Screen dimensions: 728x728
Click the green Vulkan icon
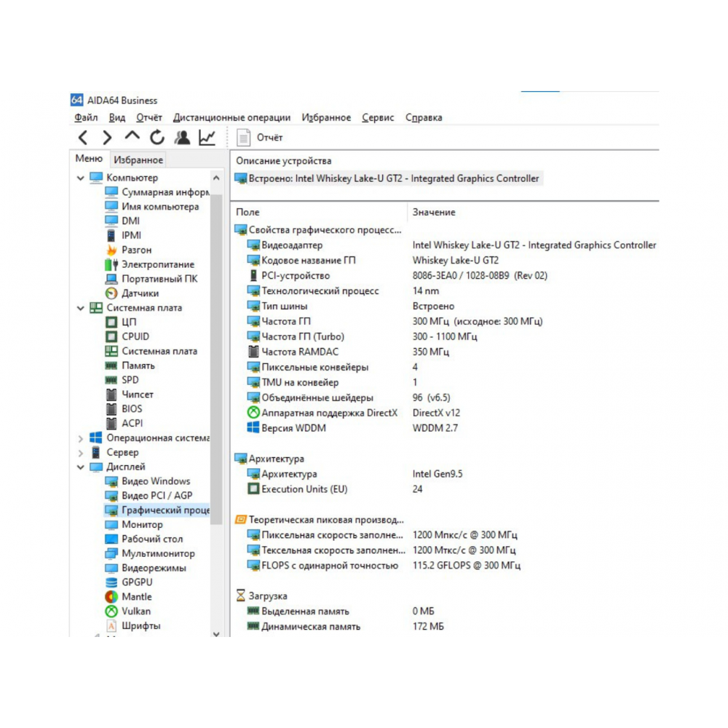pyautogui.click(x=111, y=611)
